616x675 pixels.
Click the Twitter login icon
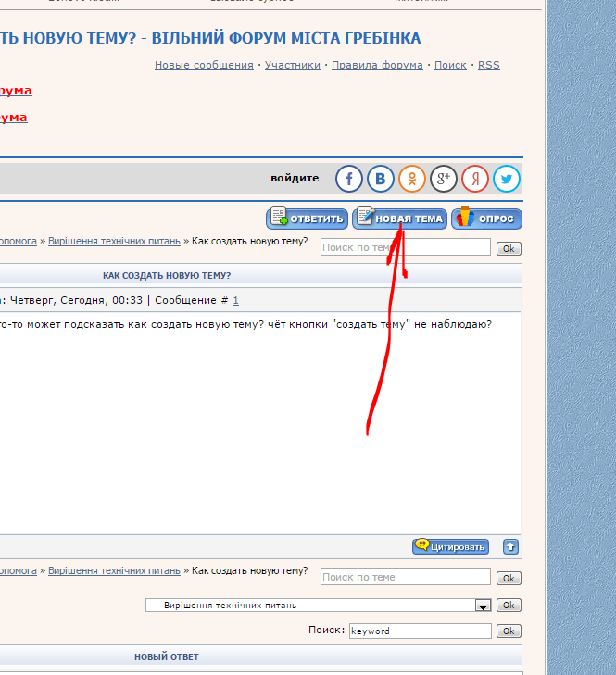(x=507, y=179)
